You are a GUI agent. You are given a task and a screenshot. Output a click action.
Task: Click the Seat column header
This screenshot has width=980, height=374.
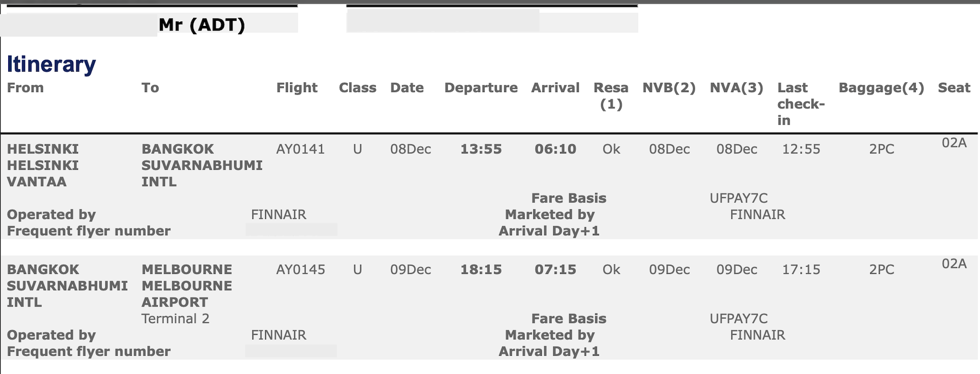pyautogui.click(x=954, y=88)
